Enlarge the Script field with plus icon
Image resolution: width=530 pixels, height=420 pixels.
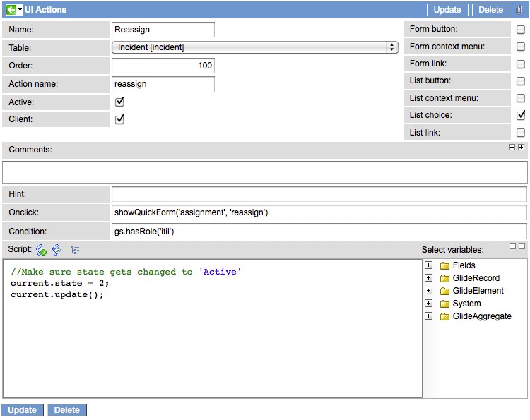pyautogui.click(x=522, y=246)
